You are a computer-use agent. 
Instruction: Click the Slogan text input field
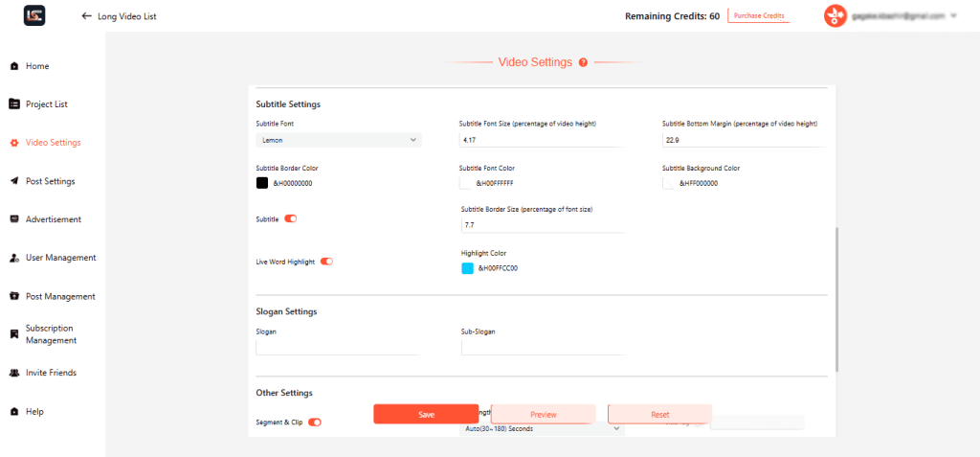point(337,347)
